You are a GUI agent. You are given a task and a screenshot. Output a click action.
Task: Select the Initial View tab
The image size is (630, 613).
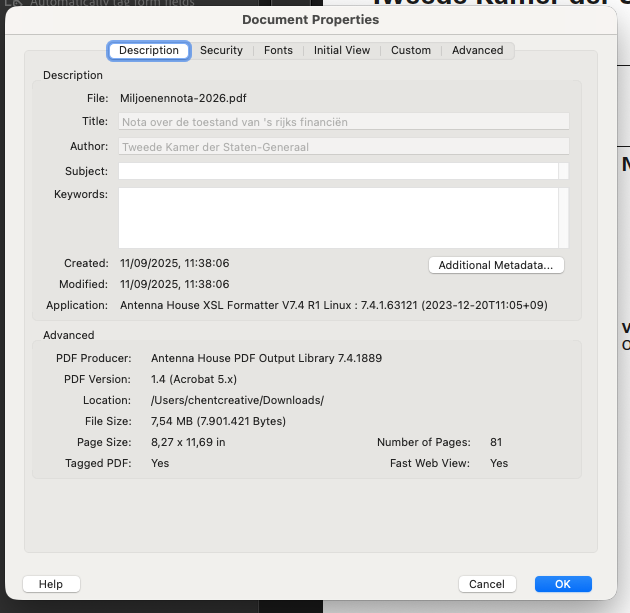click(342, 50)
